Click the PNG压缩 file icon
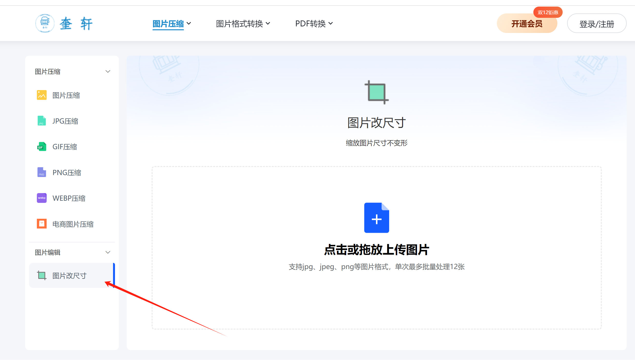635x364 pixels. tap(42, 173)
